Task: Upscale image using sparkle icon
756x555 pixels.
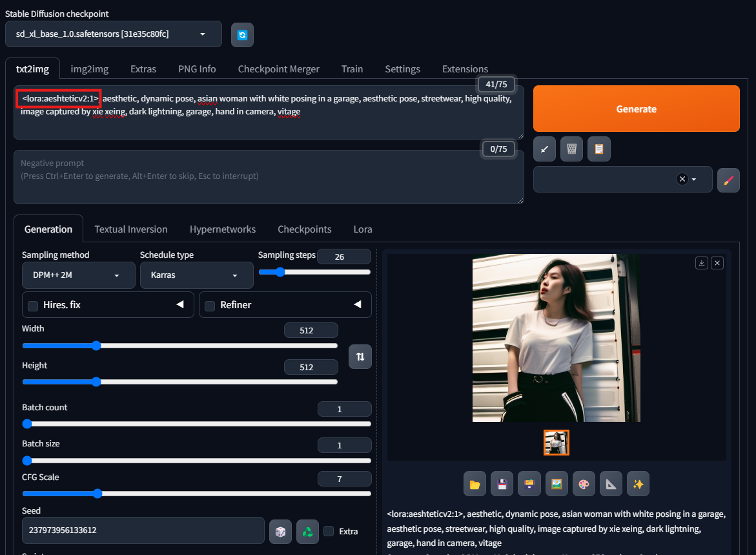Action: [x=639, y=484]
